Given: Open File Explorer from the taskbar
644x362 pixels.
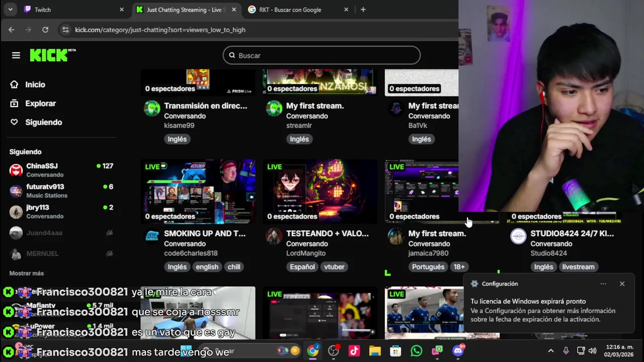Looking at the screenshot, I should coord(375,351).
